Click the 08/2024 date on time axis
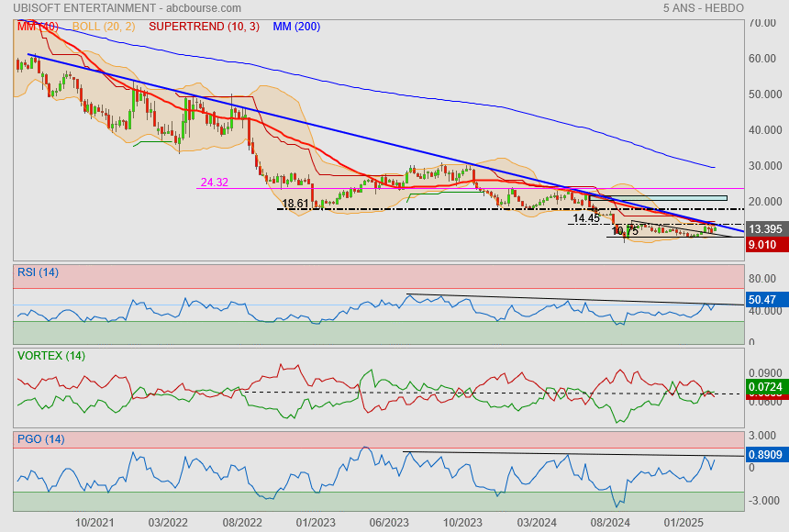Viewport: 789px width, 532px height. click(x=609, y=522)
